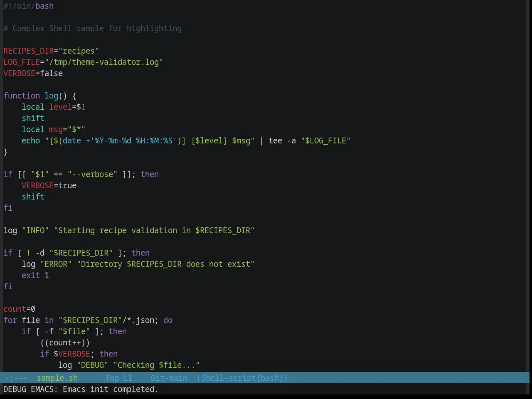Click the Git-main version control indicator
The image size is (532, 399).
[169, 378]
